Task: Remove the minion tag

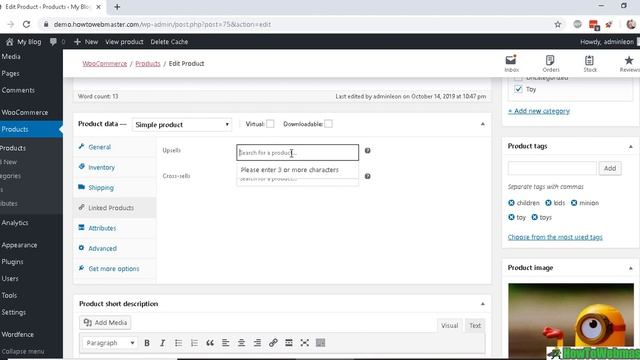Action: (x=574, y=203)
